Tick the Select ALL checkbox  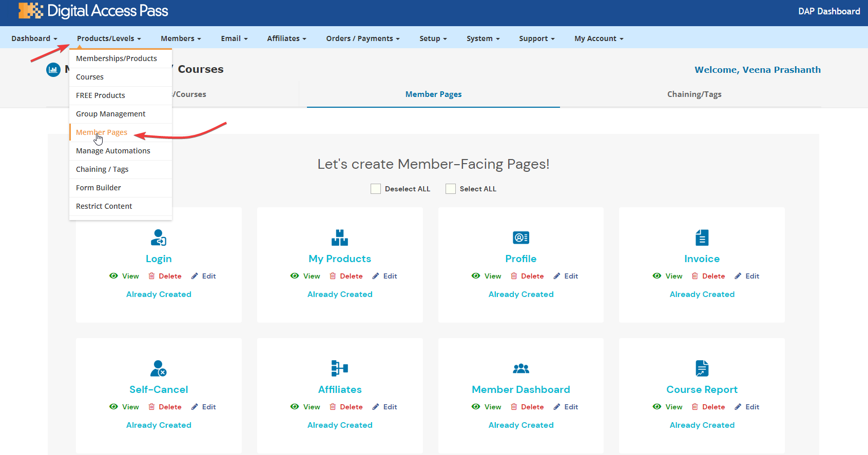point(451,189)
